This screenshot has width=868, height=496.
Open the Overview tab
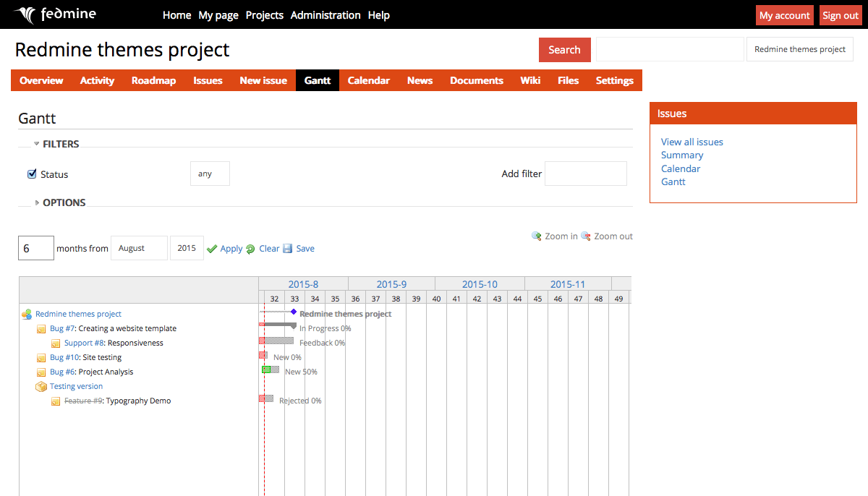click(x=41, y=80)
